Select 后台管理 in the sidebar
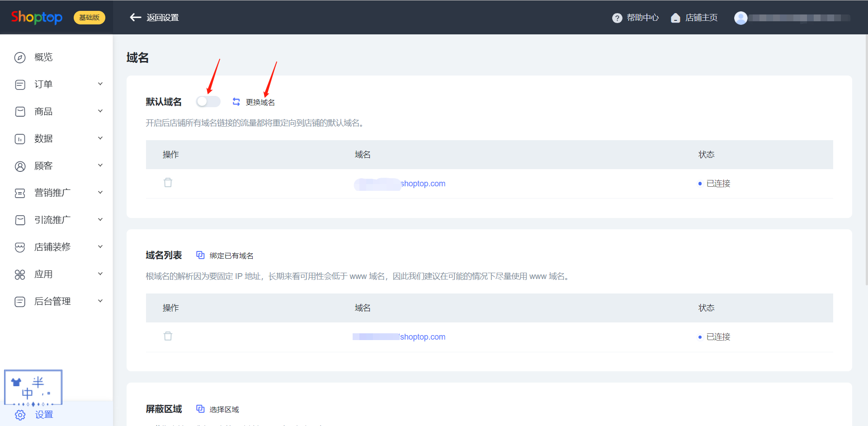The width and height of the screenshot is (868, 426). (x=52, y=301)
